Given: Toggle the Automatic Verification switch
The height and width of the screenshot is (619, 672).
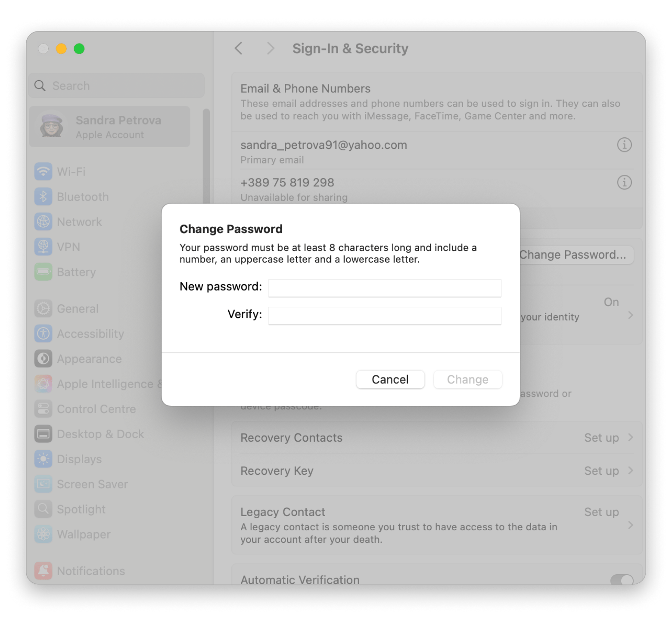Looking at the screenshot, I should point(622,579).
